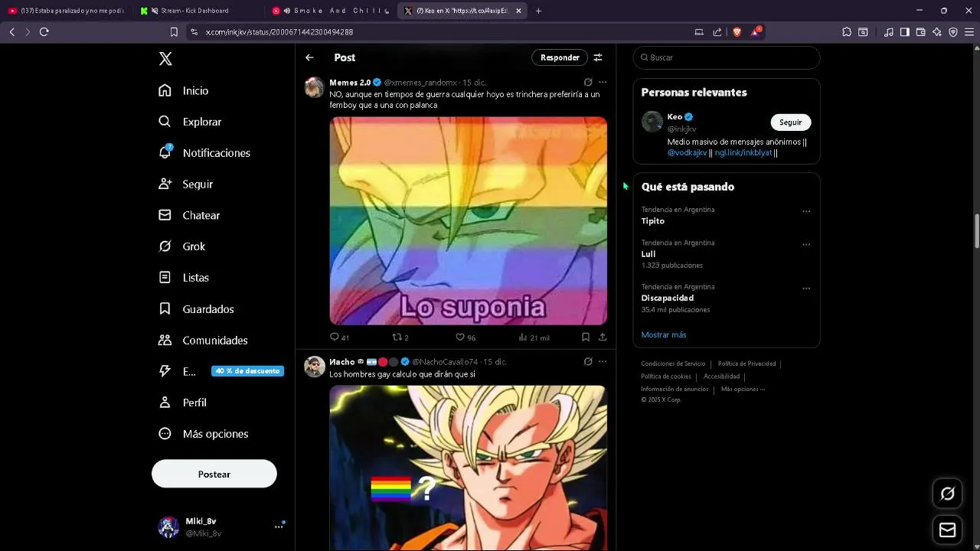Reload the page

click(44, 32)
